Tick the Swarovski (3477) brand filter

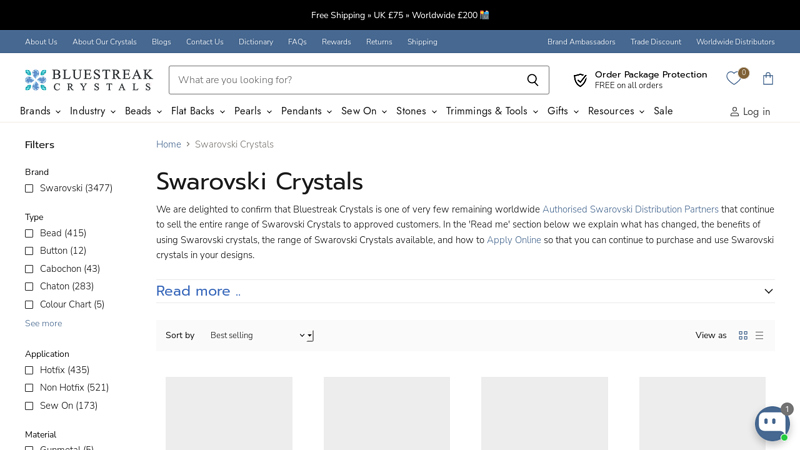point(29,188)
